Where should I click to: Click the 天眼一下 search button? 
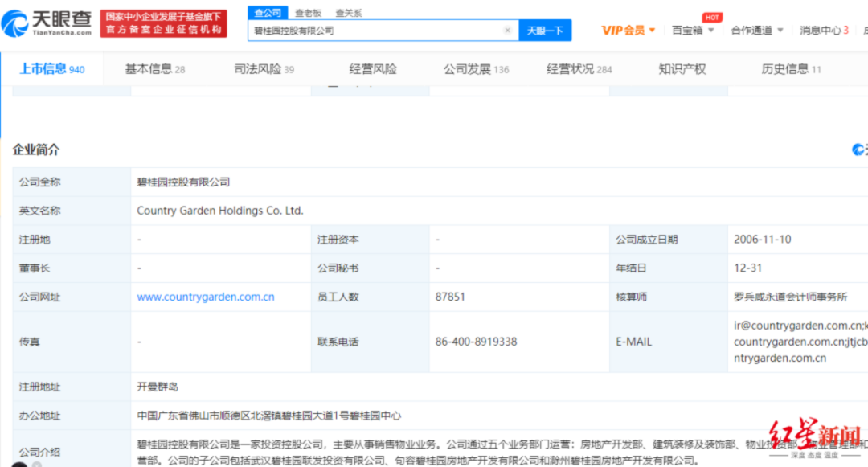pos(543,29)
